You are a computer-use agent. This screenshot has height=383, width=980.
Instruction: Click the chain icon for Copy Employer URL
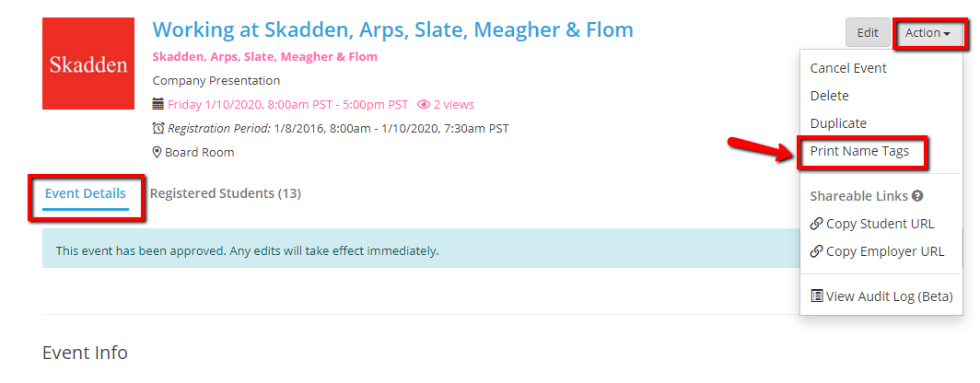(x=816, y=251)
